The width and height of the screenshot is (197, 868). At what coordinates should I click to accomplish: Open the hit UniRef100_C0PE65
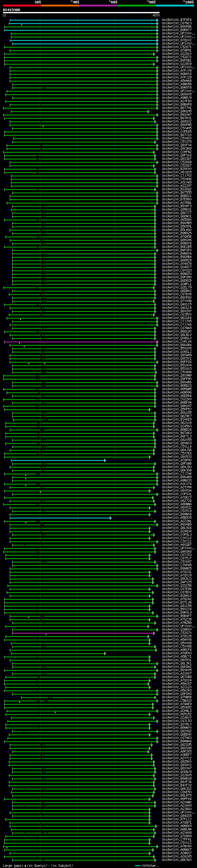click(x=176, y=132)
